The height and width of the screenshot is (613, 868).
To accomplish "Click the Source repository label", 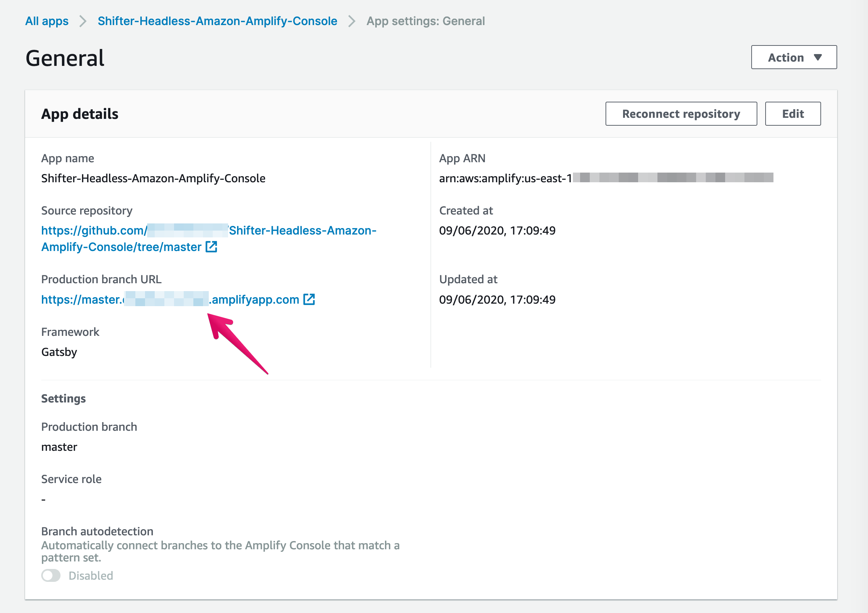I will 87,211.
